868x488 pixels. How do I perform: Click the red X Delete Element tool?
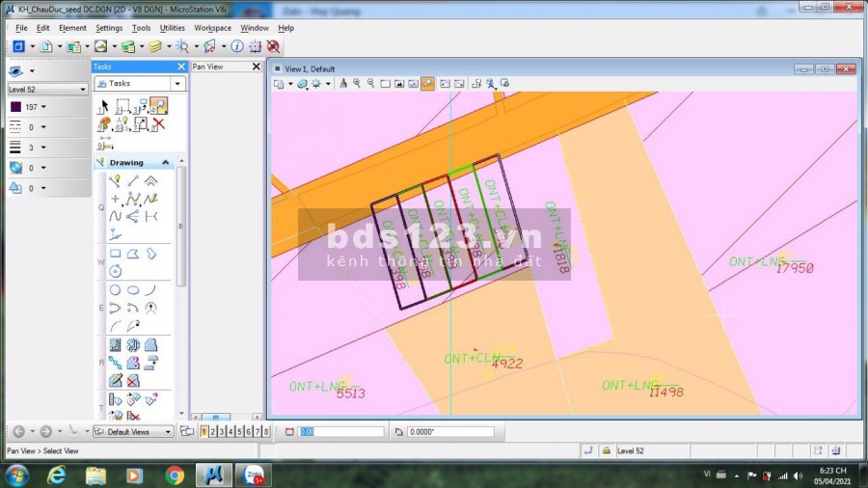pyautogui.click(x=158, y=124)
